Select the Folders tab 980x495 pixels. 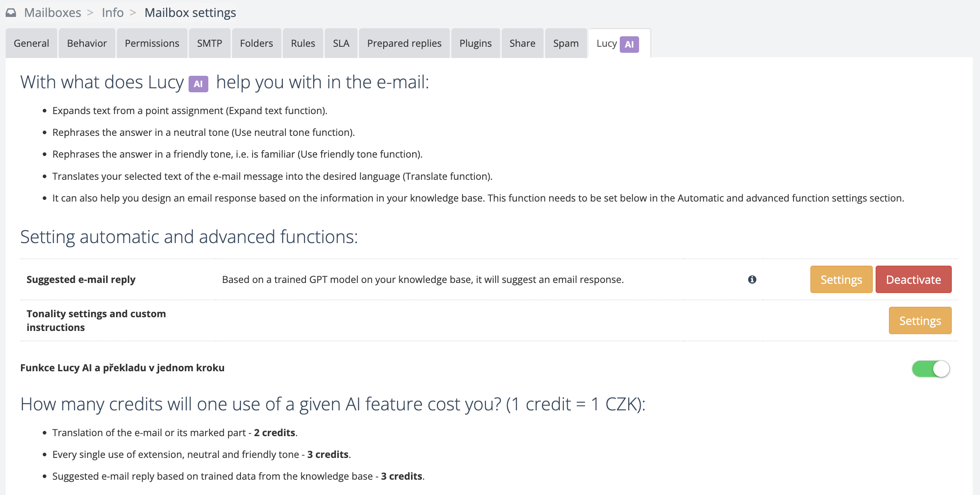(256, 43)
